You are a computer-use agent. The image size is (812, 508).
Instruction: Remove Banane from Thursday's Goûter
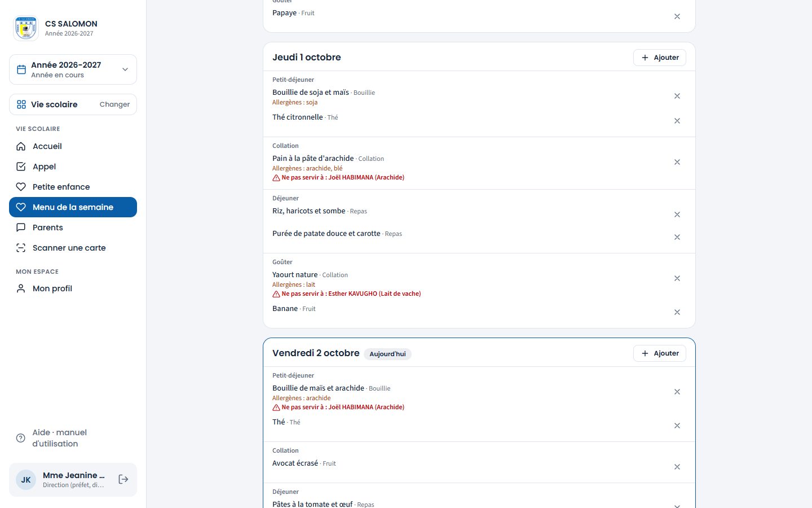tap(677, 312)
